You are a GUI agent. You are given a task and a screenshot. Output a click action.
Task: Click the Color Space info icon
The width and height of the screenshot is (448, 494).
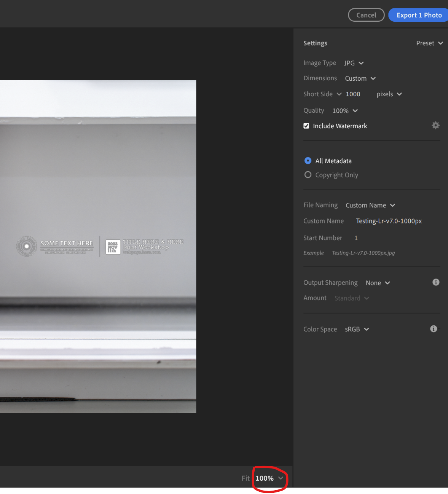tap(434, 329)
